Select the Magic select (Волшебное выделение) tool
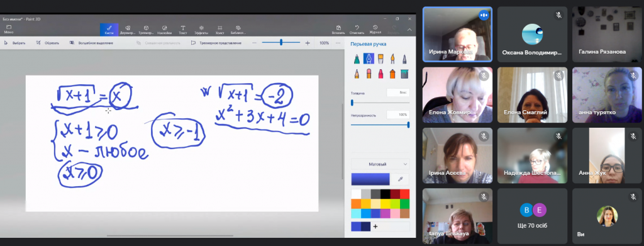The image size is (644, 246). pyautogui.click(x=91, y=43)
